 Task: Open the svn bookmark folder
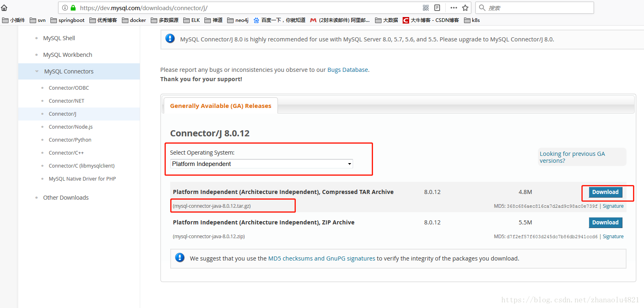click(38, 20)
